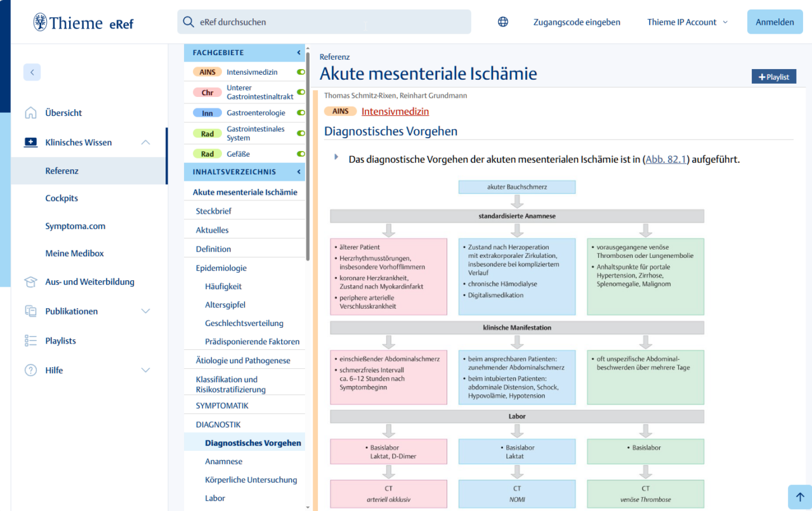Select the Aus- und Weiterbildung graduation cap icon
The width and height of the screenshot is (812, 511).
pyautogui.click(x=30, y=281)
